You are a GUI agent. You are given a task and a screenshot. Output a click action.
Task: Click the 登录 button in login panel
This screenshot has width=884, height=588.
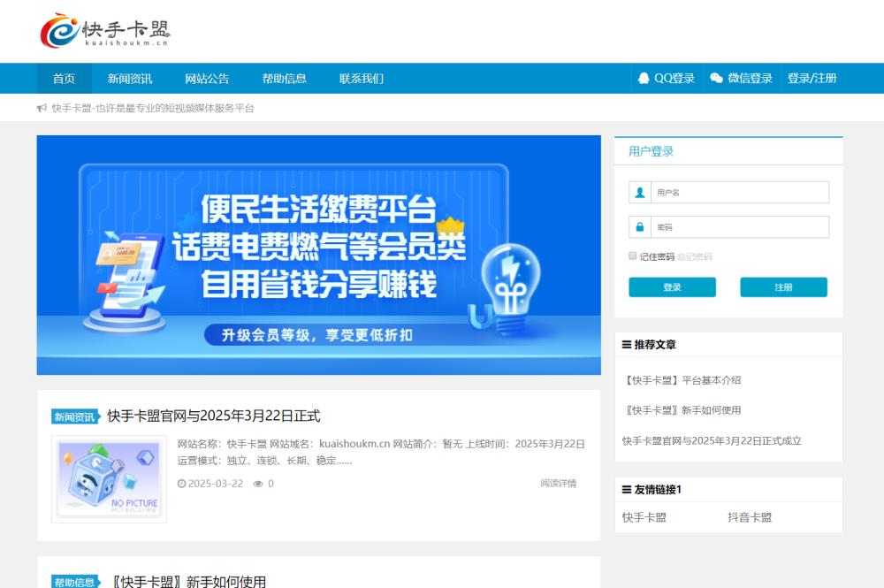pyautogui.click(x=672, y=287)
